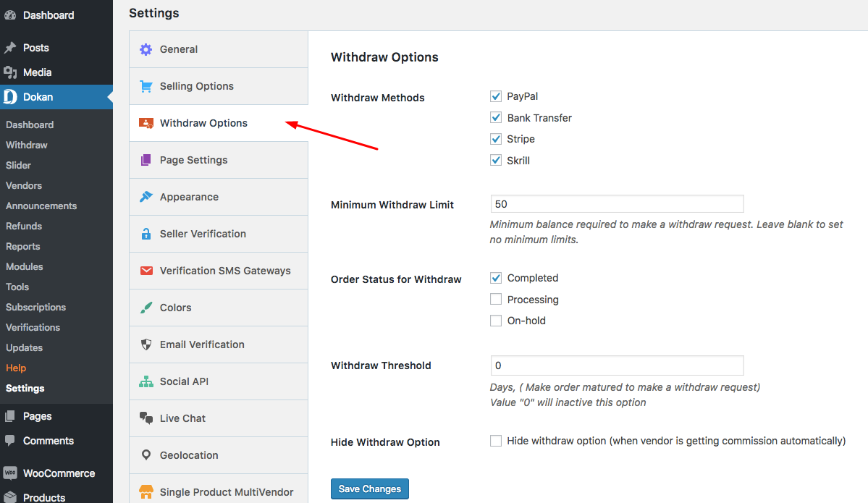Open Dokan Updates submenu link
868x503 pixels.
click(24, 347)
